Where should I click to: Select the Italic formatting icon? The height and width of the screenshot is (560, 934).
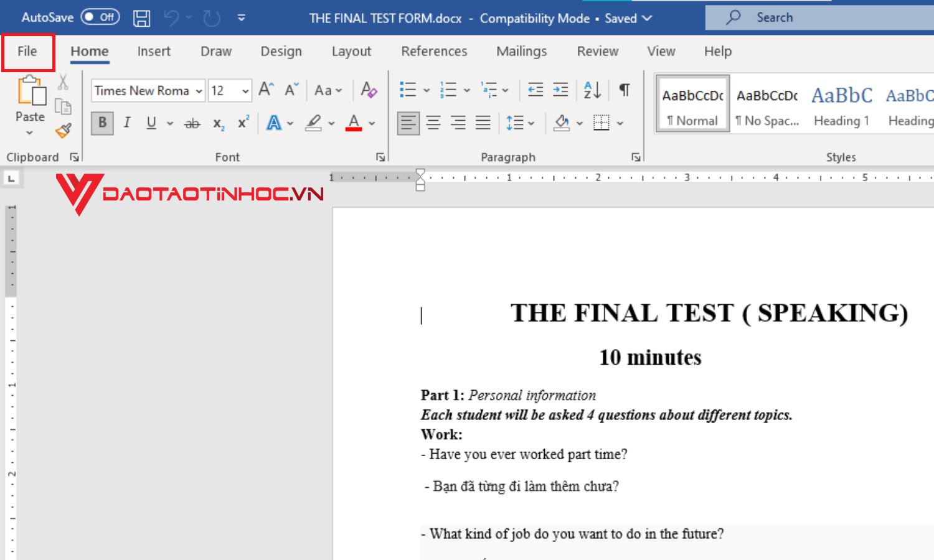pyautogui.click(x=126, y=123)
